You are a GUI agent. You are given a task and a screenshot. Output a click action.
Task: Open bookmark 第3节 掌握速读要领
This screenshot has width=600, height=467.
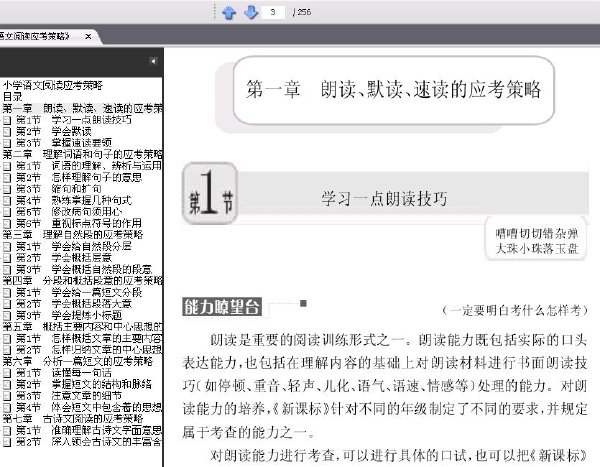point(64,143)
